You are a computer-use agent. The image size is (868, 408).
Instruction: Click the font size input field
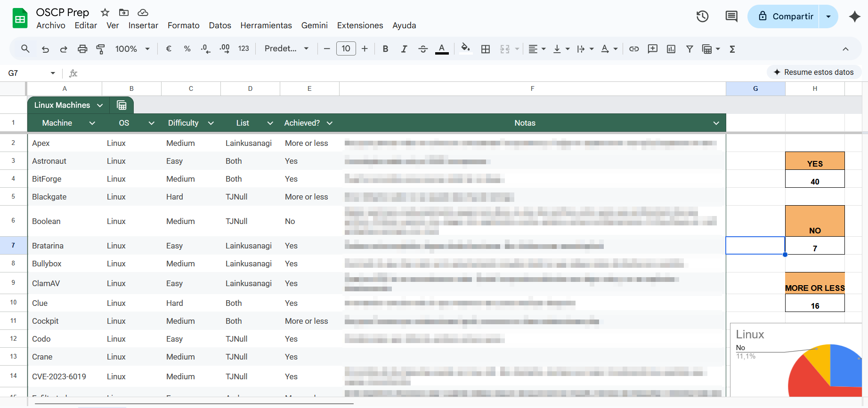[346, 49]
